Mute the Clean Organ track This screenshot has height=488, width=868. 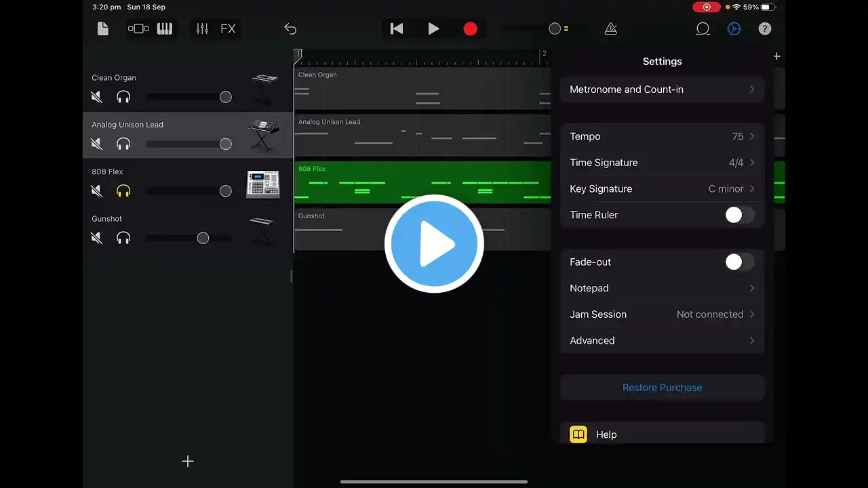(97, 97)
